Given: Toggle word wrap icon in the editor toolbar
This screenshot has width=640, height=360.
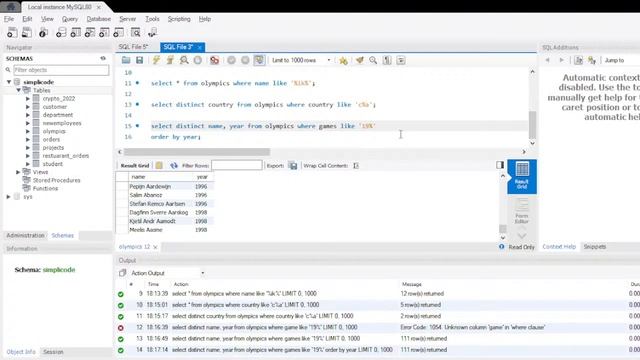Looking at the screenshot, I should (x=401, y=60).
